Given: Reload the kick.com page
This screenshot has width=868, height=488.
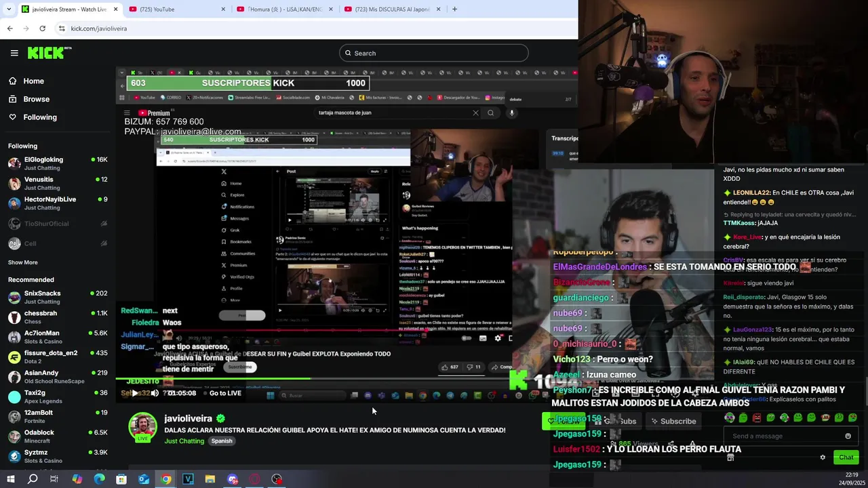Looking at the screenshot, I should [x=42, y=28].
